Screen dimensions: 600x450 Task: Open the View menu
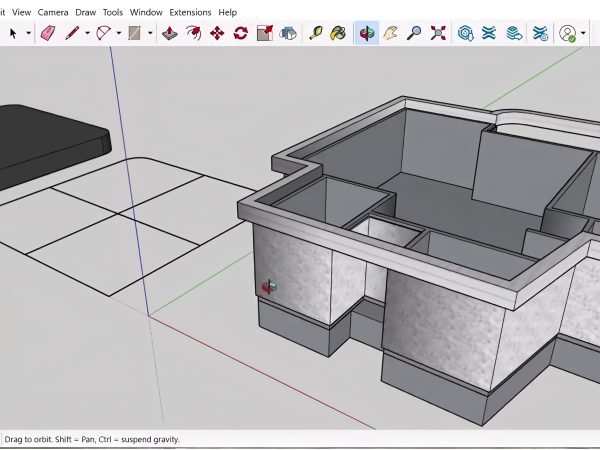point(21,13)
